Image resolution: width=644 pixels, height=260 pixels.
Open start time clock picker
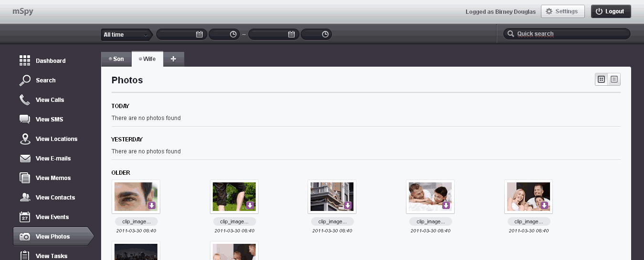pos(233,34)
